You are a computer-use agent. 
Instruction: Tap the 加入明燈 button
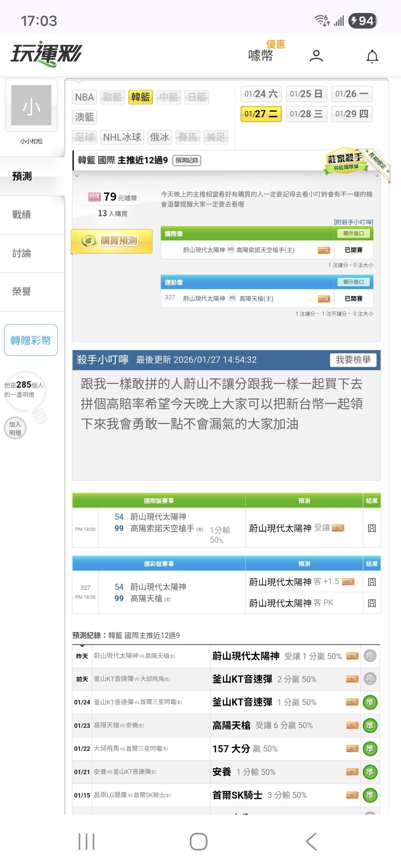click(x=15, y=428)
